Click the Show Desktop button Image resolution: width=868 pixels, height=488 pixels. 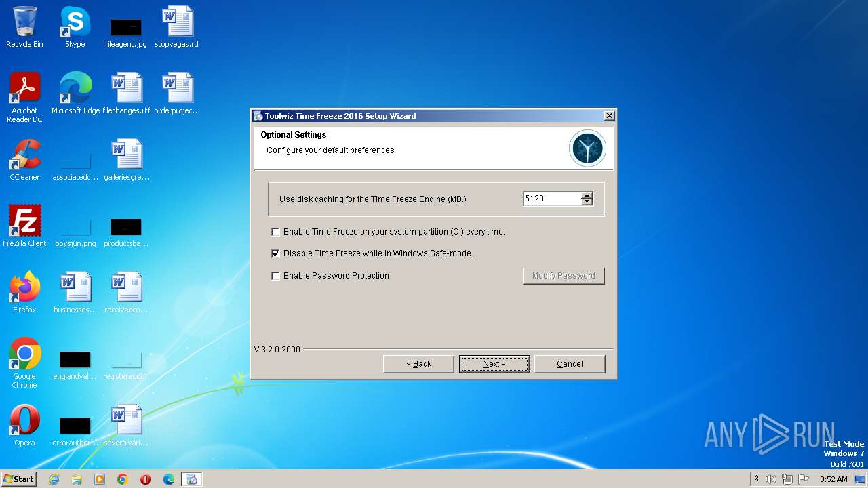[x=860, y=479]
